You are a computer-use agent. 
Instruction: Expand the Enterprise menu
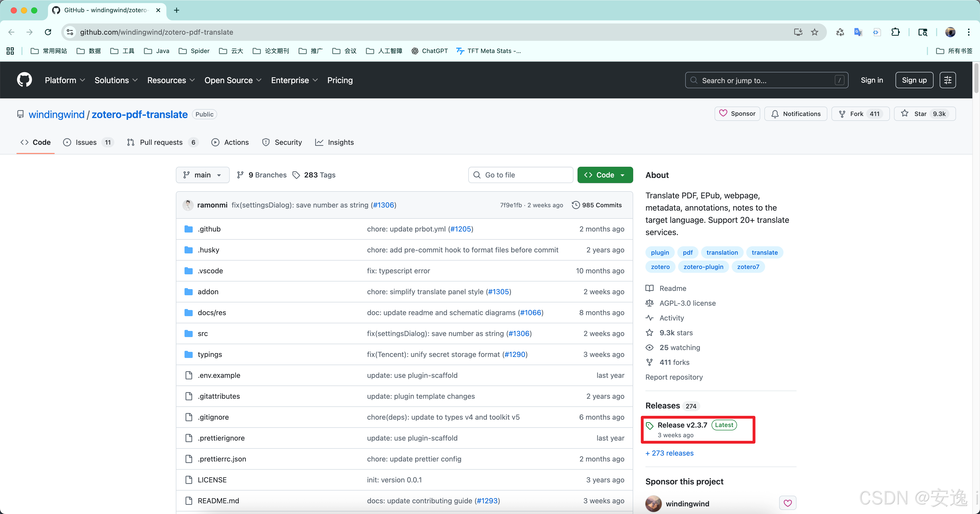pyautogui.click(x=294, y=80)
